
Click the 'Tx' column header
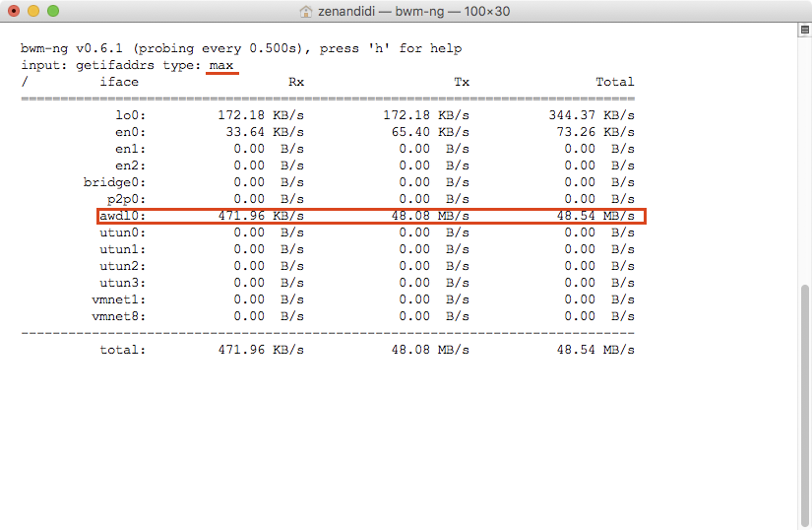462,82
